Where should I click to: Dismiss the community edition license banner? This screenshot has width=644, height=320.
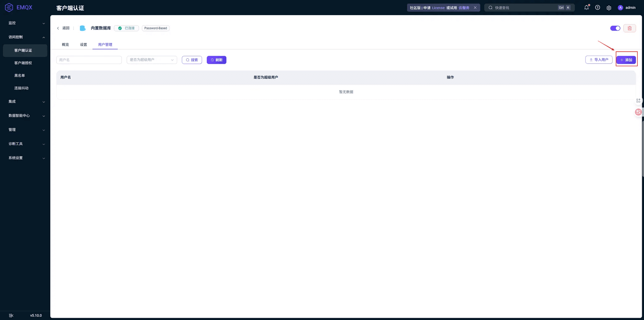(475, 8)
